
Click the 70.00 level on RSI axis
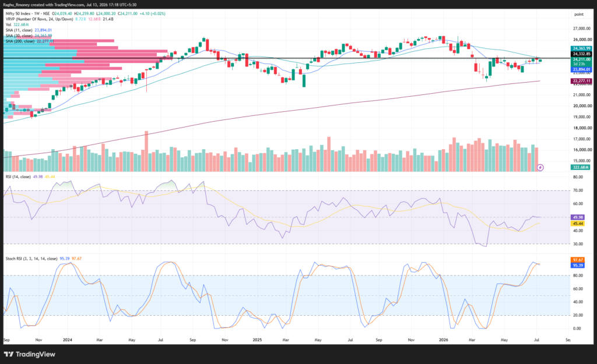[x=578, y=190]
